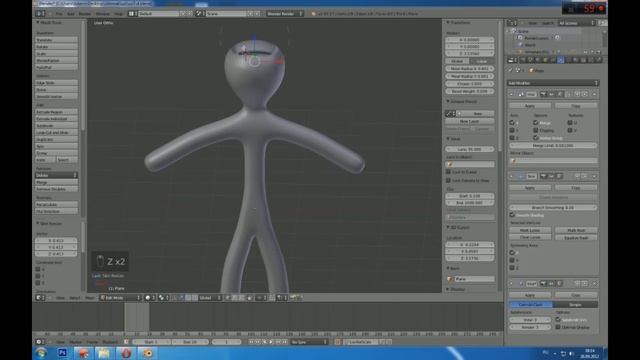Toggle Mirror modifier X axis checkbox
640x360 pixels.
pos(512,122)
